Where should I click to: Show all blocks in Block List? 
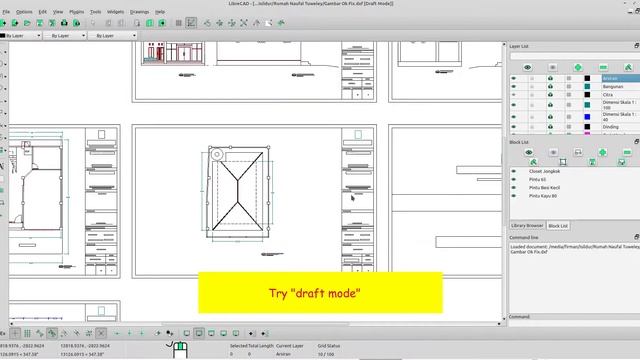(x=529, y=152)
